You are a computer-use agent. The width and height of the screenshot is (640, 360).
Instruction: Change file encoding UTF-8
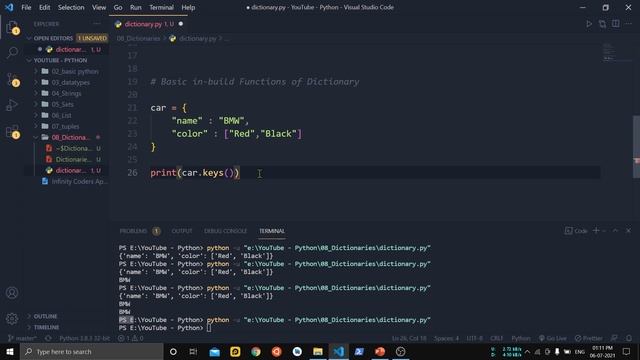click(474, 338)
